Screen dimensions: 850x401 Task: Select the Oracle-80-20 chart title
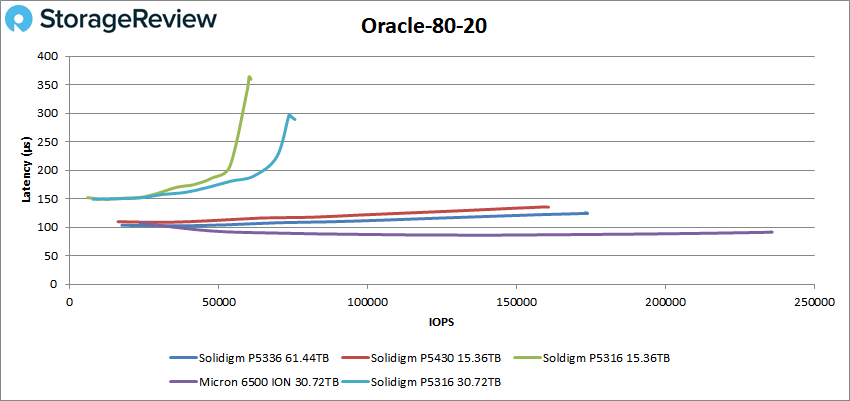click(x=424, y=25)
